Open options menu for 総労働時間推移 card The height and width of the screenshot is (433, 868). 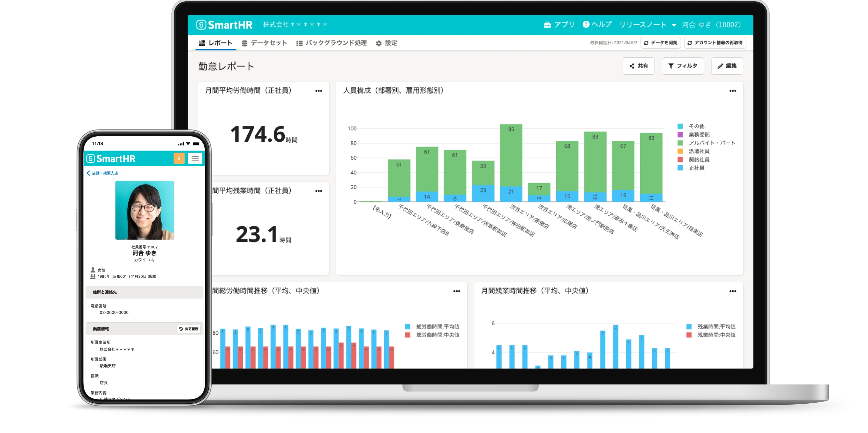pos(456,291)
